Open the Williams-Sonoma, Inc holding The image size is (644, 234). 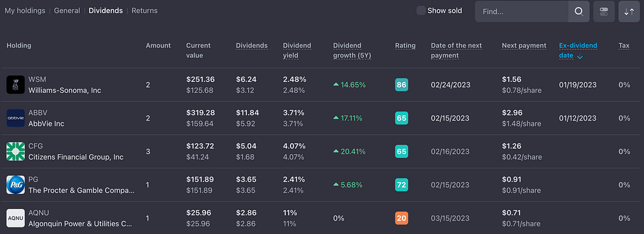point(64,90)
